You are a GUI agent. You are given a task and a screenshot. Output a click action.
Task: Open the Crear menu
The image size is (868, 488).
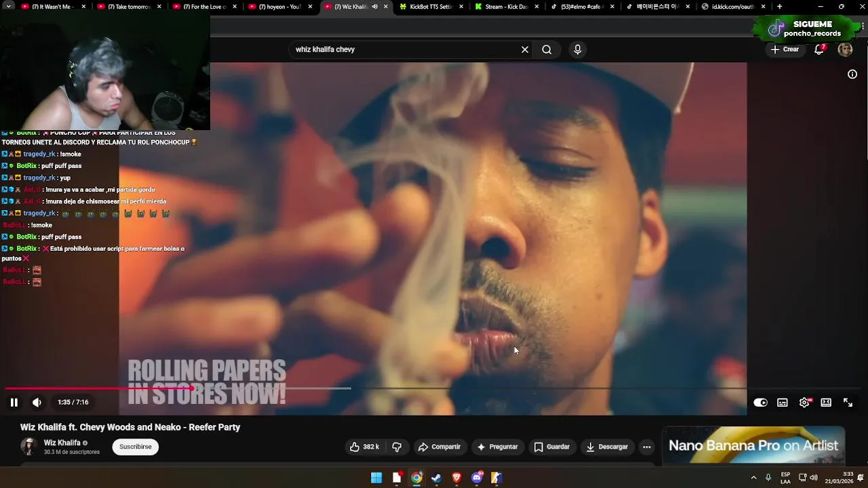(x=785, y=49)
